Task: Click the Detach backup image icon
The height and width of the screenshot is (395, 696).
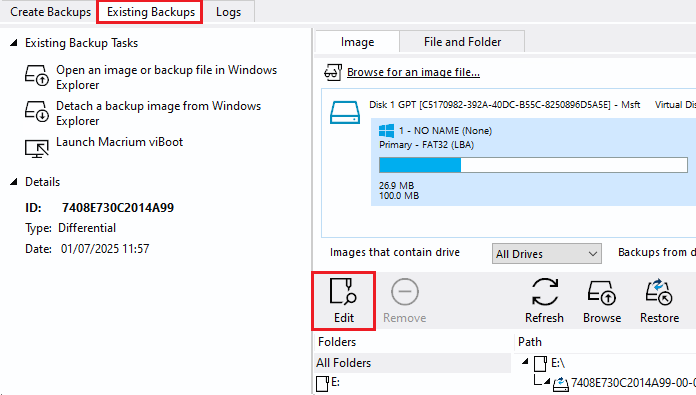Action: (36, 111)
